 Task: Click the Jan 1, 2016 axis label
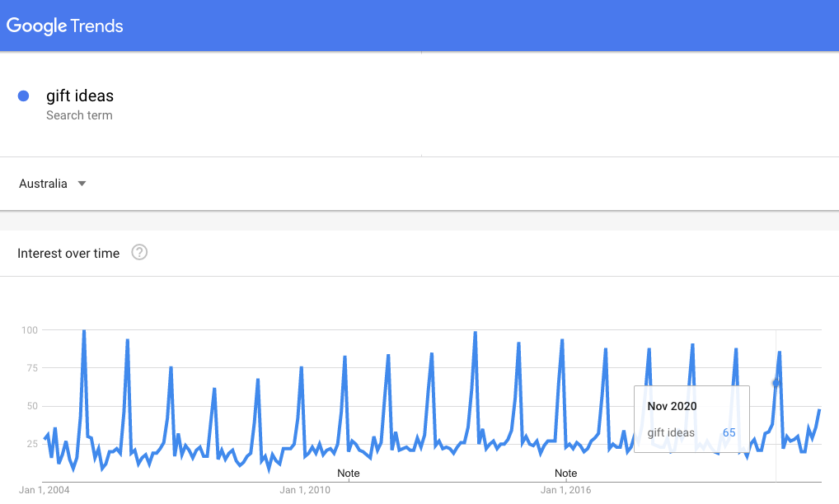pyautogui.click(x=565, y=490)
